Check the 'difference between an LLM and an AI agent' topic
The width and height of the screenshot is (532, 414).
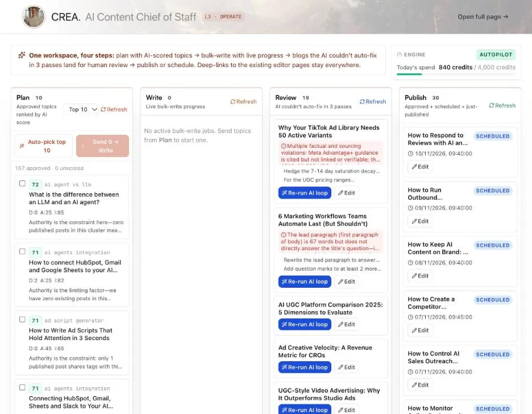22,183
